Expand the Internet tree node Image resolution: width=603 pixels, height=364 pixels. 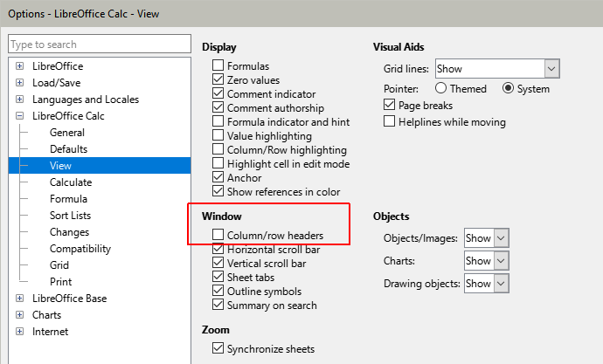pos(19,332)
